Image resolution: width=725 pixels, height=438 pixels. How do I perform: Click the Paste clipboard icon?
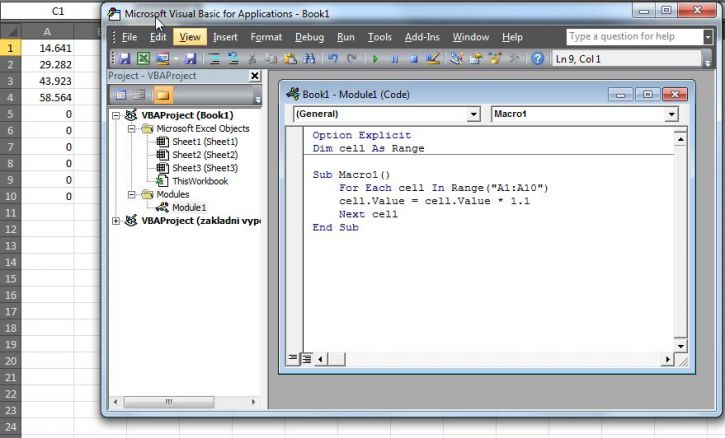290,59
